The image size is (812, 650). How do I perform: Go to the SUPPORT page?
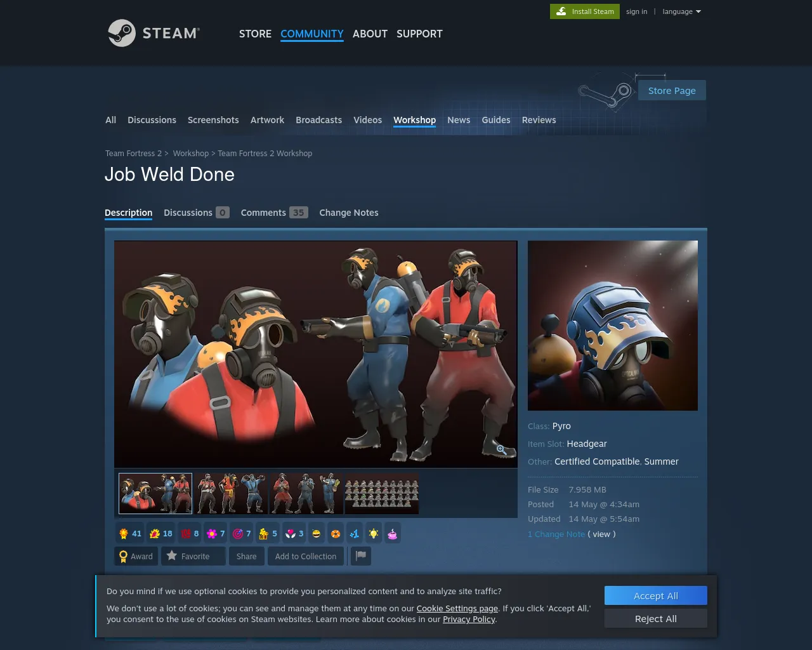coord(419,34)
